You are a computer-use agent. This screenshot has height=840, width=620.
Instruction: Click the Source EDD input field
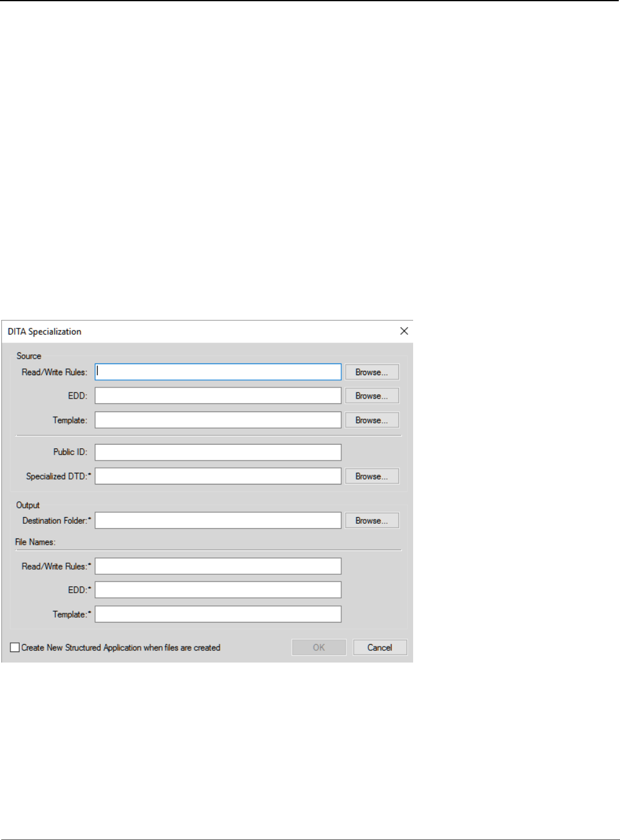pyautogui.click(x=218, y=396)
